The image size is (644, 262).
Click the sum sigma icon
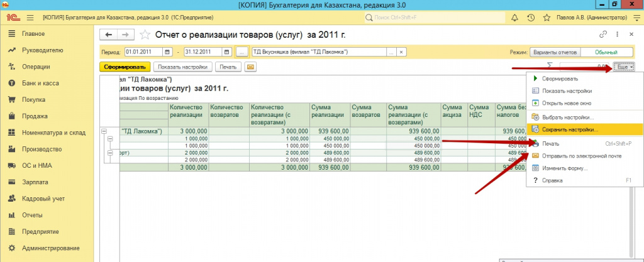[x=550, y=65]
